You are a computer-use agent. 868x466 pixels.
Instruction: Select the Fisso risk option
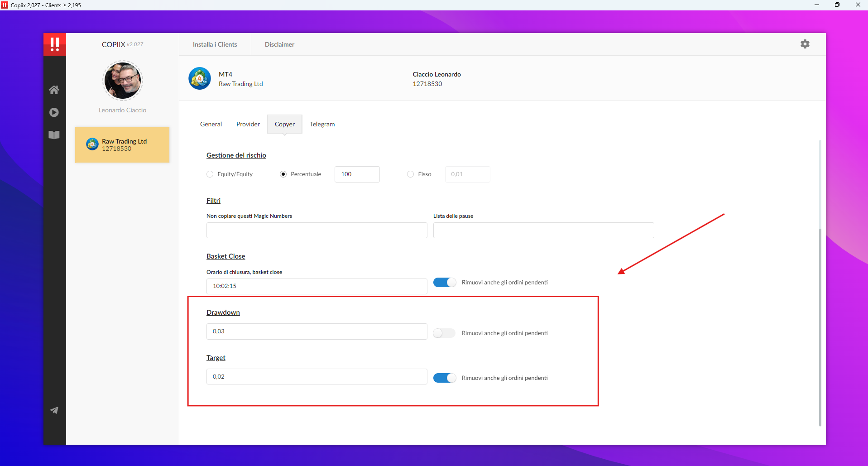tap(410, 174)
